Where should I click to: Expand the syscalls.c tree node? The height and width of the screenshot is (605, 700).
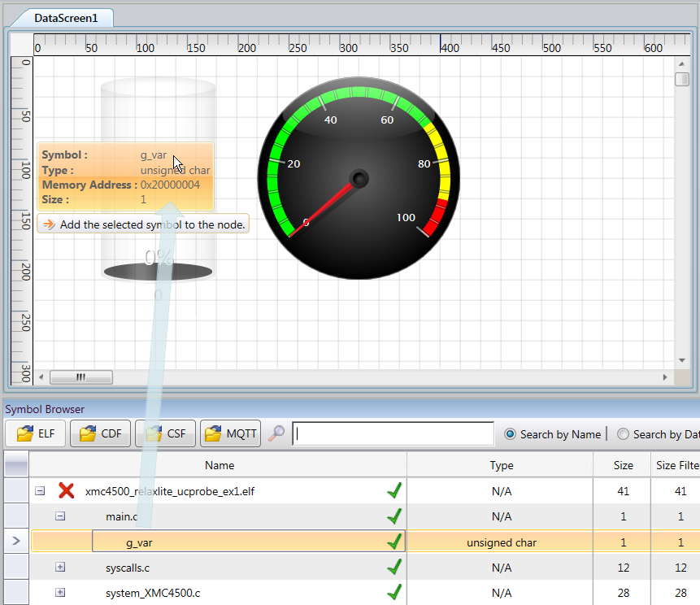60,567
